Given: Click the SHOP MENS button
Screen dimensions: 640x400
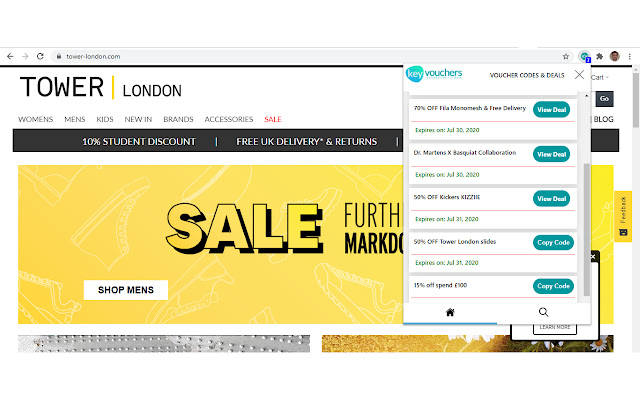Looking at the screenshot, I should (126, 290).
